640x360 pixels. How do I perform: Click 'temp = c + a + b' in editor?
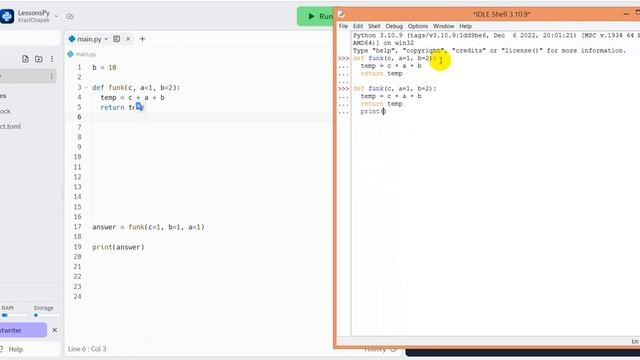click(132, 98)
